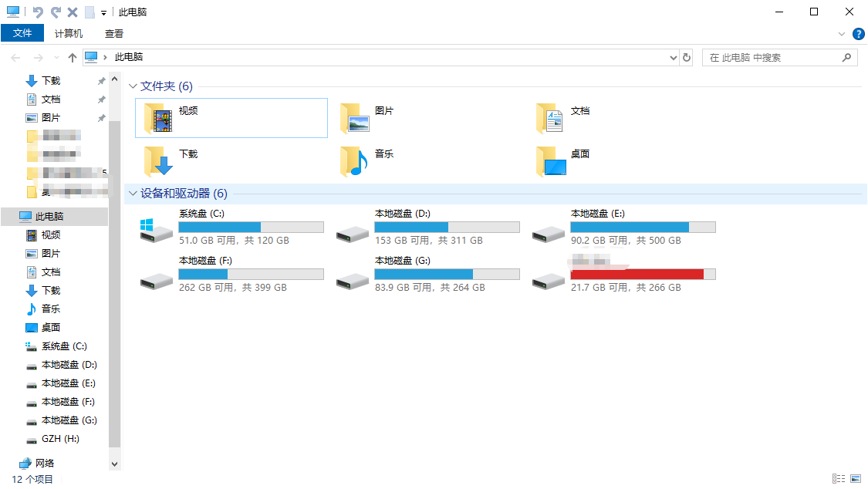Image resolution: width=868 pixels, height=489 pixels.
Task: Open the recent locations dropdown arrow
Action: tap(56, 58)
